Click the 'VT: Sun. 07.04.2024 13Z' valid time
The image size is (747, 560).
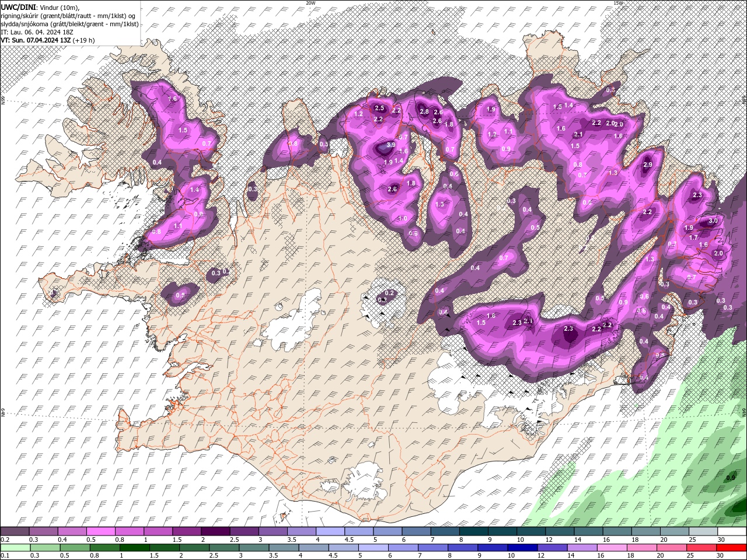coord(35,40)
